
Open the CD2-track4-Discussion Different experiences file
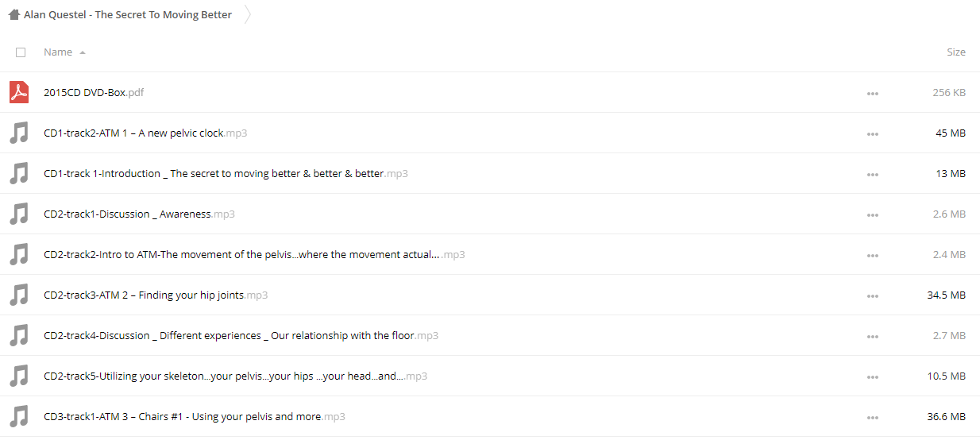point(229,335)
